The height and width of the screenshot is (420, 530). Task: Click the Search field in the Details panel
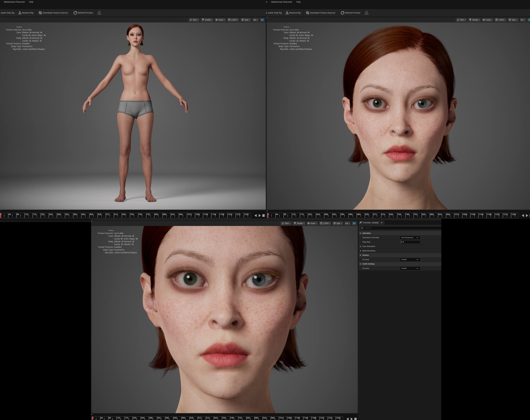401,228
